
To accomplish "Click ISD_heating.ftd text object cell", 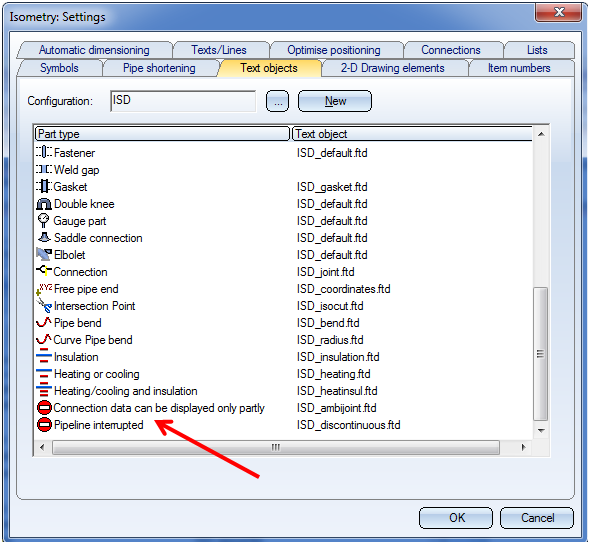I will (x=333, y=374).
